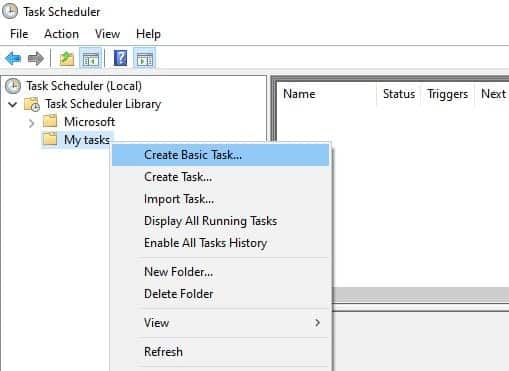Click the Up one level folder icon
This screenshot has width=509, height=371.
(67, 59)
